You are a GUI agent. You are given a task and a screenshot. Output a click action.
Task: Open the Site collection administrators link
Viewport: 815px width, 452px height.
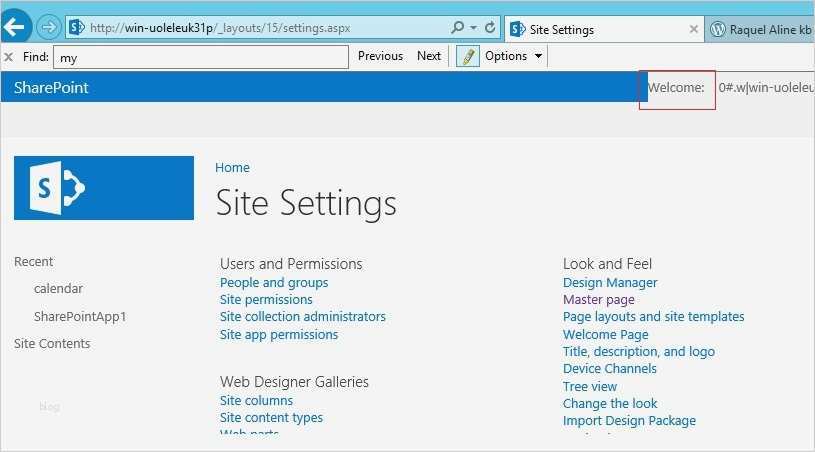point(303,317)
